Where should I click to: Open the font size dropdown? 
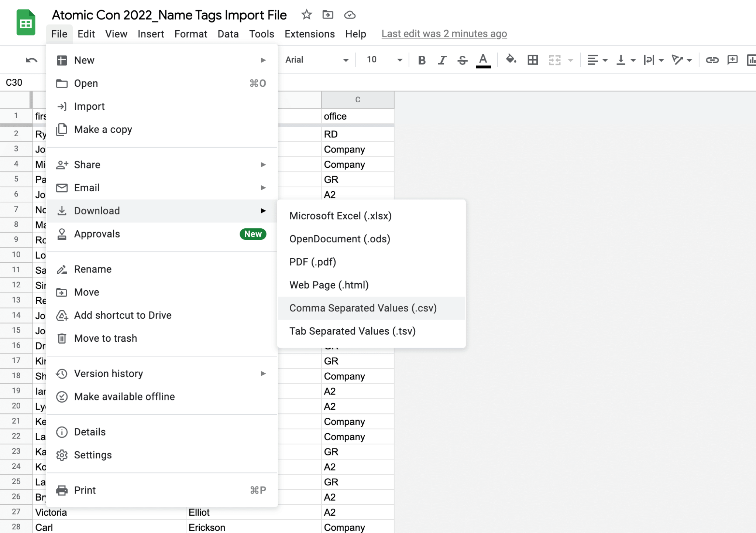399,59
